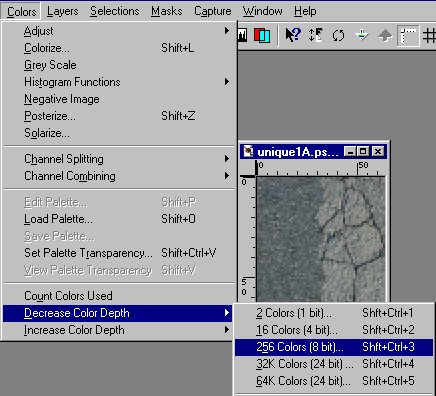
Task: Click the red and cyan overlapping rectangles icon
Action: [262, 35]
